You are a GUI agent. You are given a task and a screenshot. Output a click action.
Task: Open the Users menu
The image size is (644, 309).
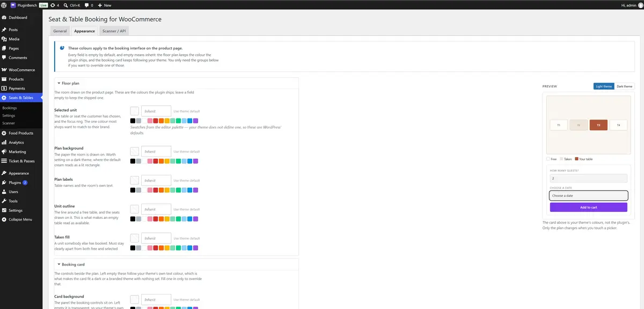21,192
